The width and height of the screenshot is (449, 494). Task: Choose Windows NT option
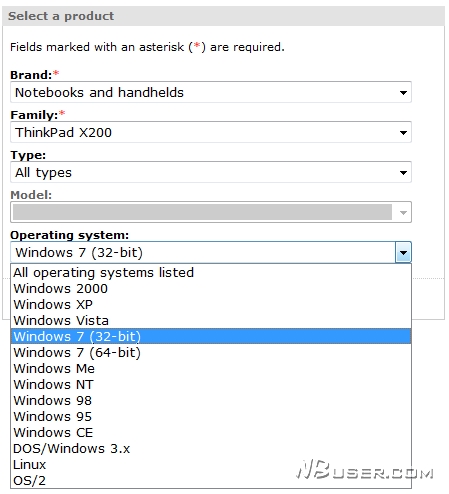(x=211, y=384)
